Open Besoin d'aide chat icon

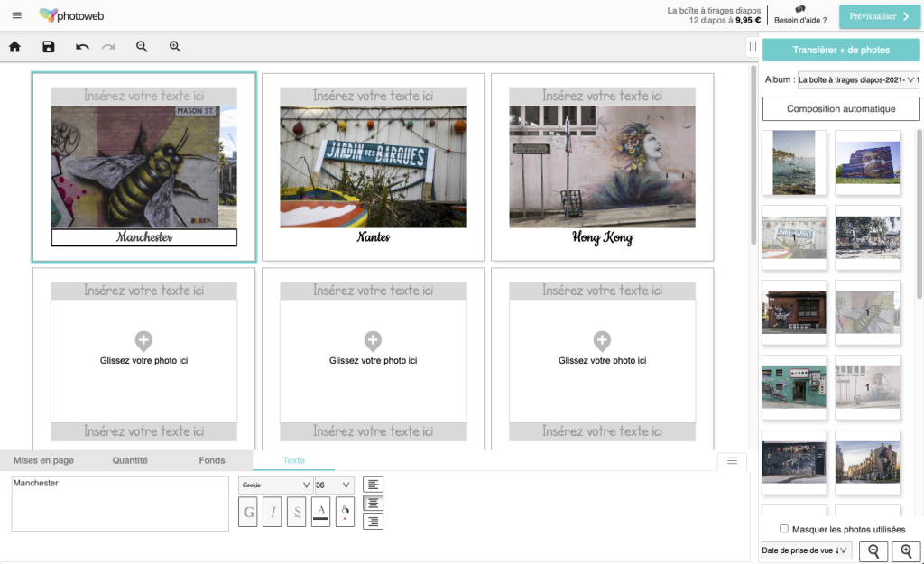pos(800,9)
